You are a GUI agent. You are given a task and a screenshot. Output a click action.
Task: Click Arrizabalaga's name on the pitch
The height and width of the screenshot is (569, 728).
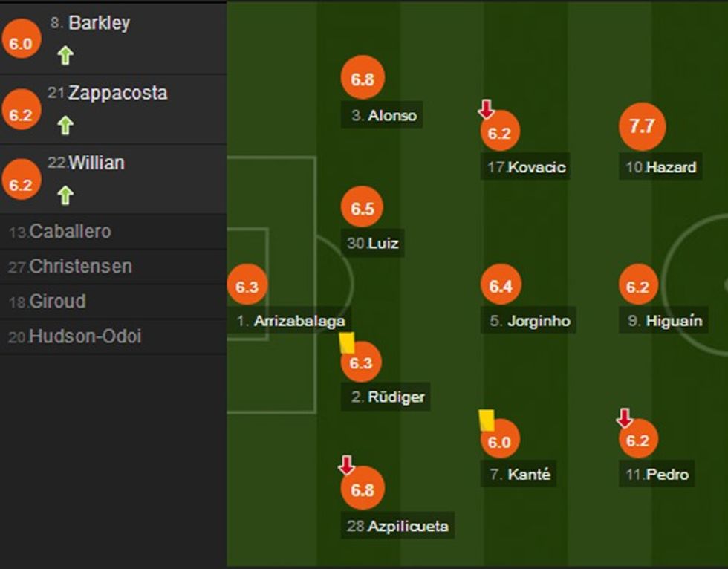pyautogui.click(x=299, y=322)
